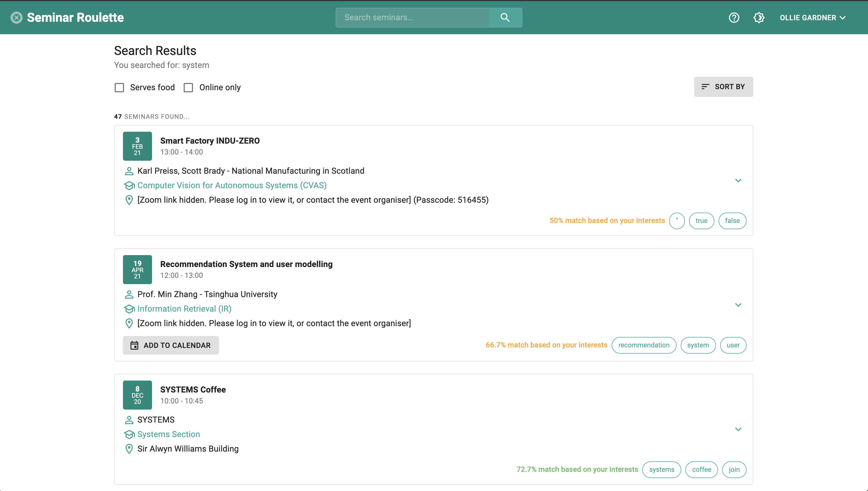Click person icon beside Prof. Min Zhang

click(x=129, y=294)
